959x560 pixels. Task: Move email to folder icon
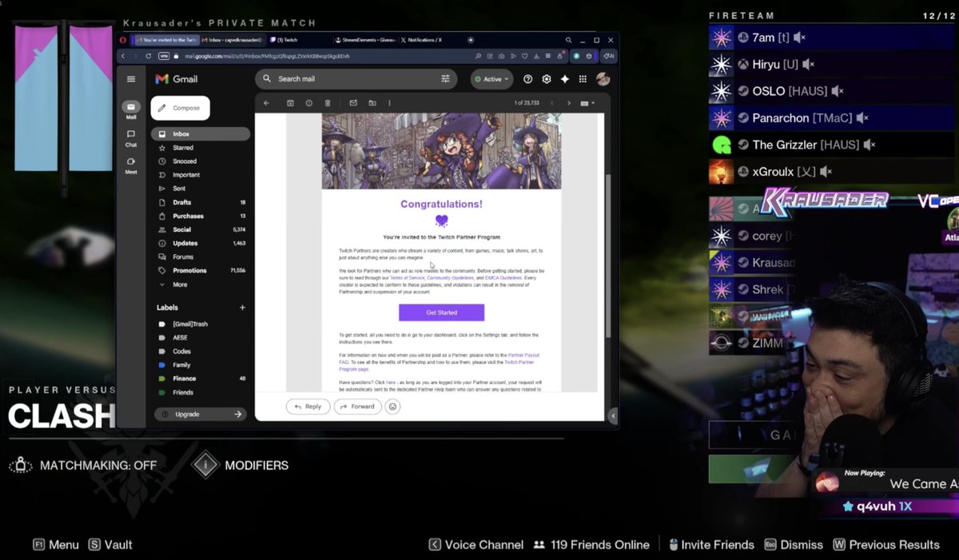[372, 103]
